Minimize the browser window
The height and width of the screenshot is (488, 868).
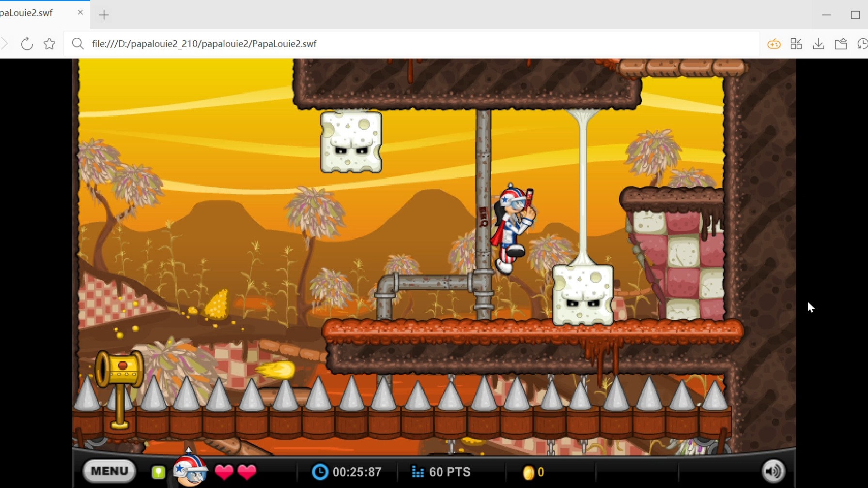(826, 15)
